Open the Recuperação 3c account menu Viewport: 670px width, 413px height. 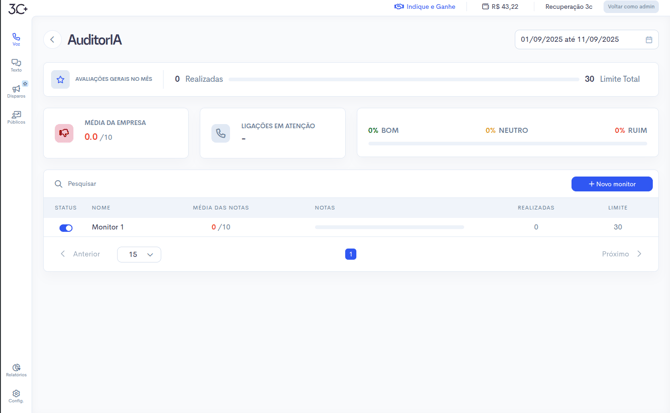click(x=568, y=7)
